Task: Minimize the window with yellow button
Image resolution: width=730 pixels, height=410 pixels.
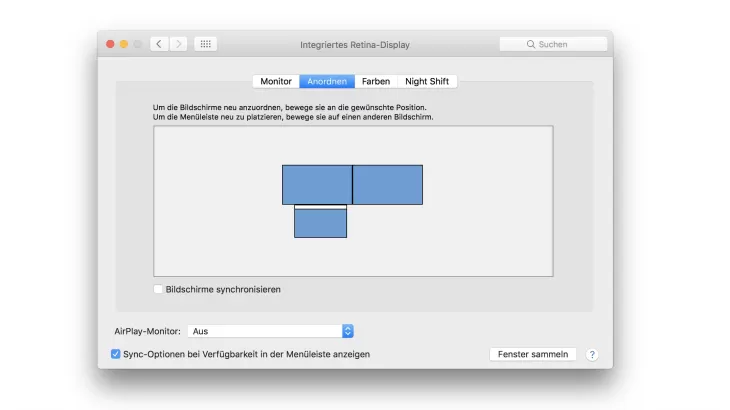Action: 124,44
